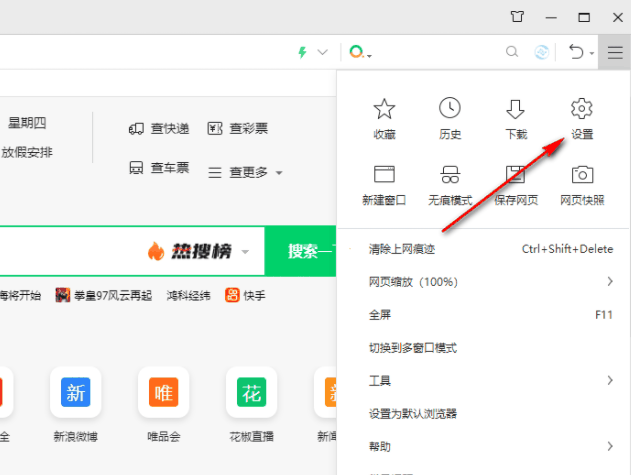Image resolution: width=631 pixels, height=475 pixels.
Task: Click the 拳皇97风云再起 link
Action: click(x=103, y=295)
